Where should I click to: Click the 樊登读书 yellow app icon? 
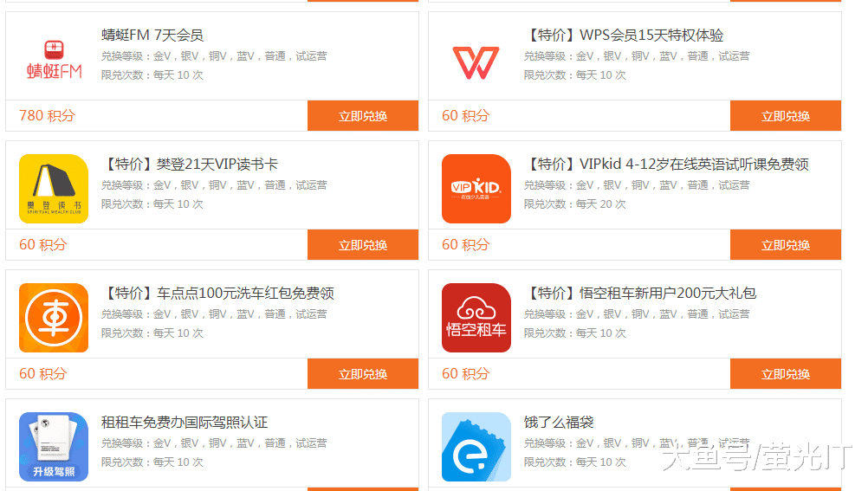54,189
